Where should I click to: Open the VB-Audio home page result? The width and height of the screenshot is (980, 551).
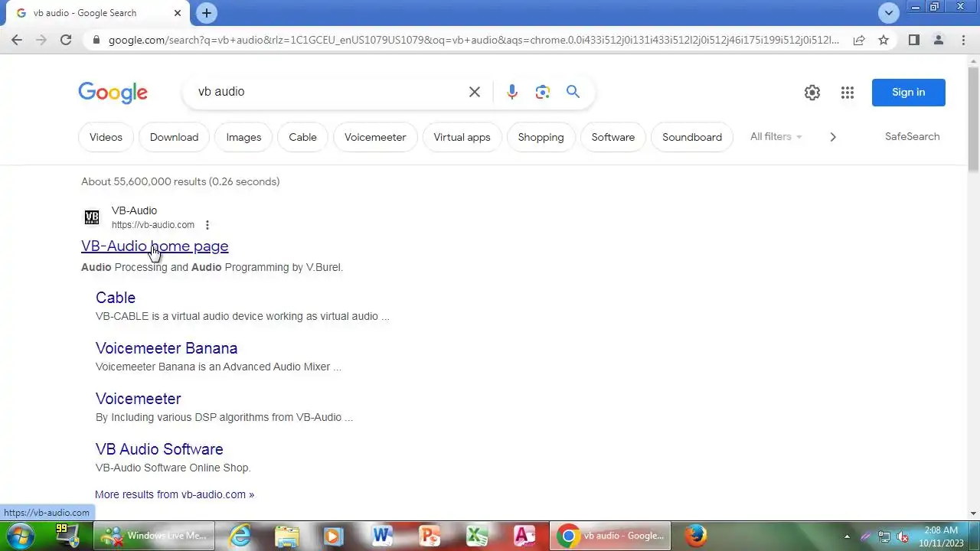pyautogui.click(x=155, y=246)
